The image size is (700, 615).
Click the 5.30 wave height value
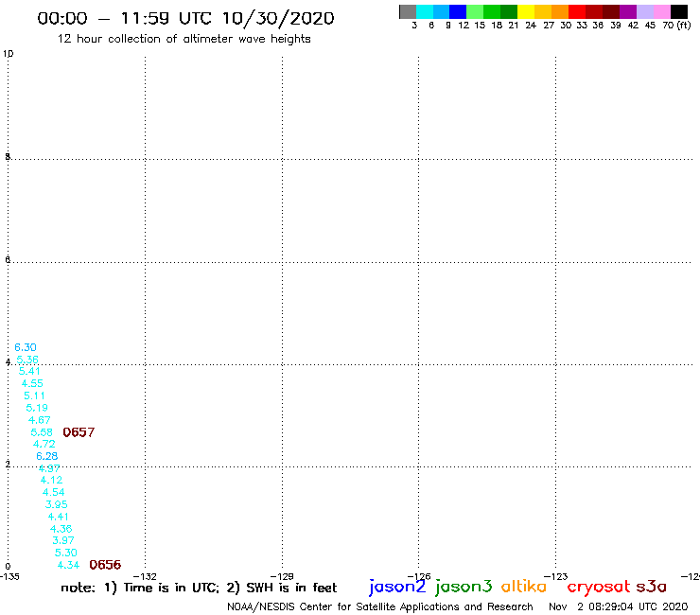66,553
